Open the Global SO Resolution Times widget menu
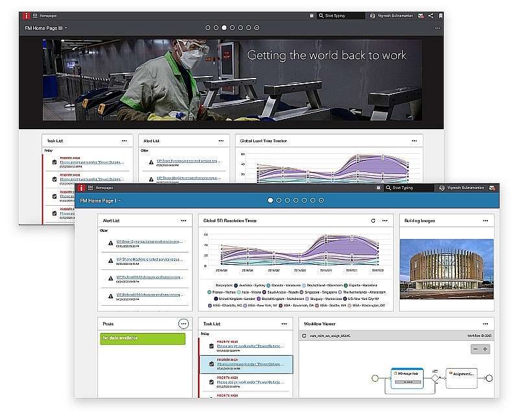Image resolution: width=519 pixels, height=420 pixels. click(385, 221)
